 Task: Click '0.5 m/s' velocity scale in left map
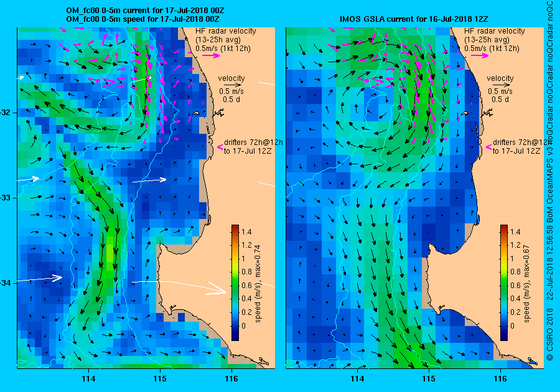231,91
